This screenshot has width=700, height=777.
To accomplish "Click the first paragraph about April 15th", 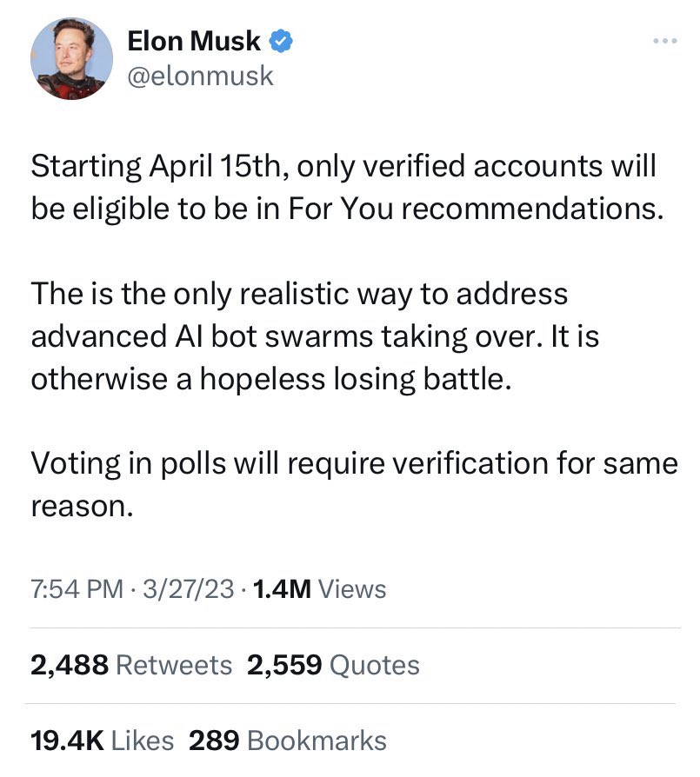I will 347,187.
